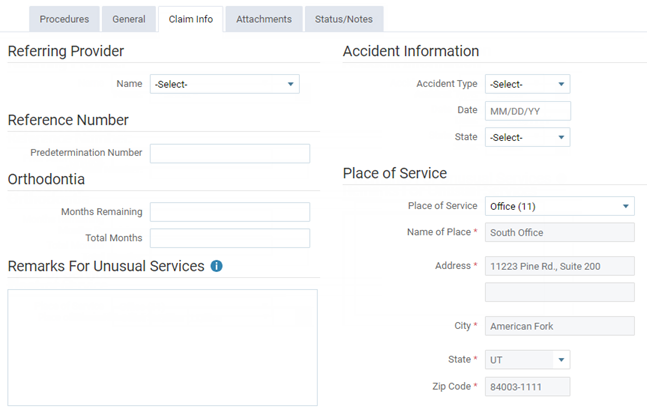The image size is (647, 414).
Task: Expand the Referring Provider Name dropdown
Action: coord(224,85)
